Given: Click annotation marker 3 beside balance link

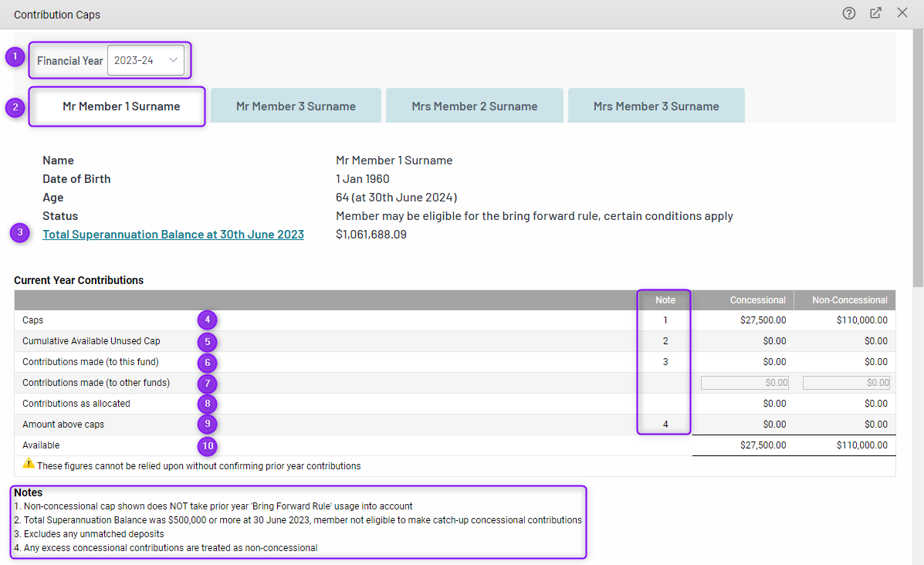Looking at the screenshot, I should [21, 234].
